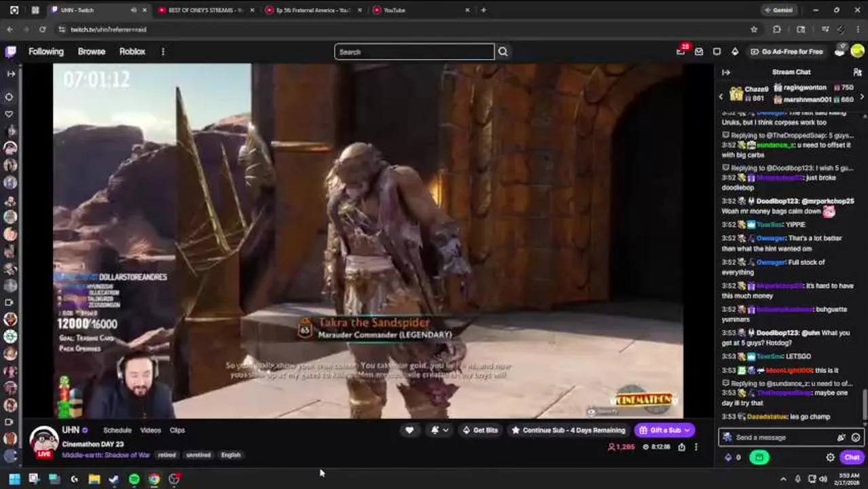Open the channel Schedule tab

coord(117,430)
